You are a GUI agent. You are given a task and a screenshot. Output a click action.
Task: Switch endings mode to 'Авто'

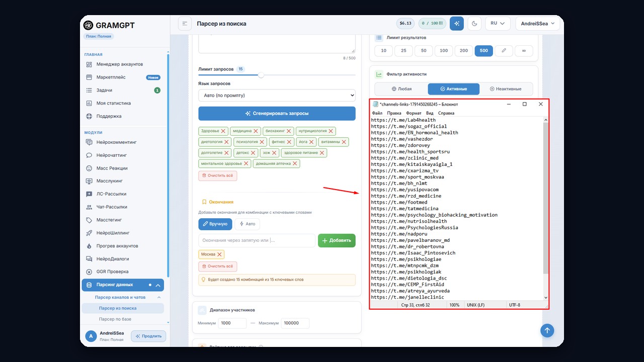247,224
